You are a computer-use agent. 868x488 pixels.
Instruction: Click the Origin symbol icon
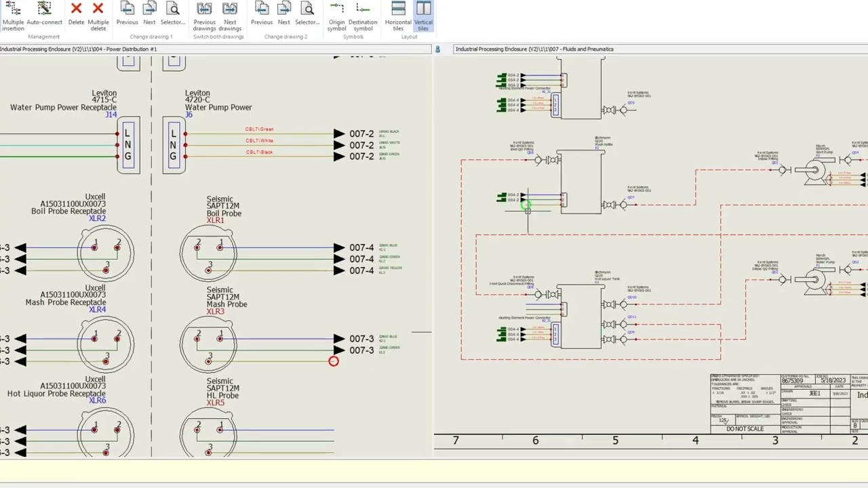pyautogui.click(x=336, y=15)
